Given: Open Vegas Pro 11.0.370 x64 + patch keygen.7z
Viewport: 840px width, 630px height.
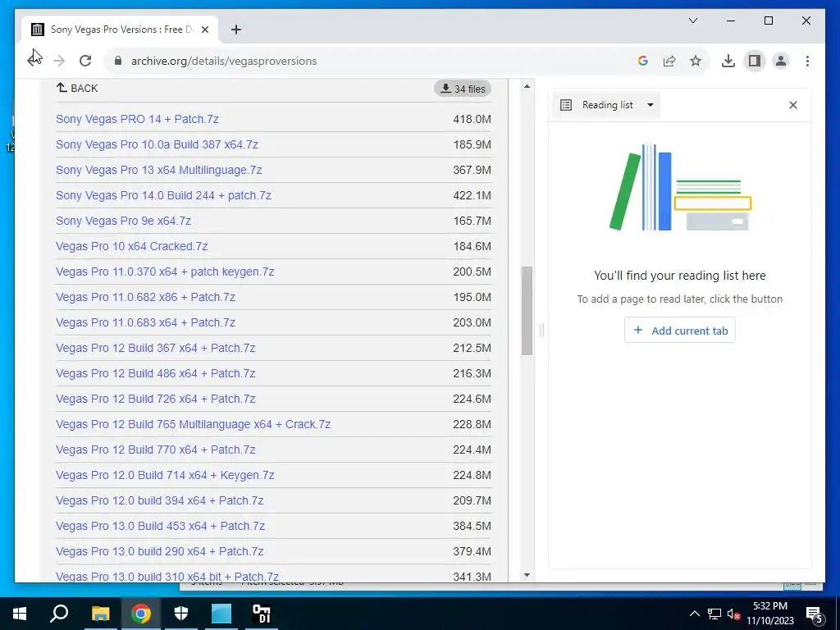Looking at the screenshot, I should pos(165,272).
